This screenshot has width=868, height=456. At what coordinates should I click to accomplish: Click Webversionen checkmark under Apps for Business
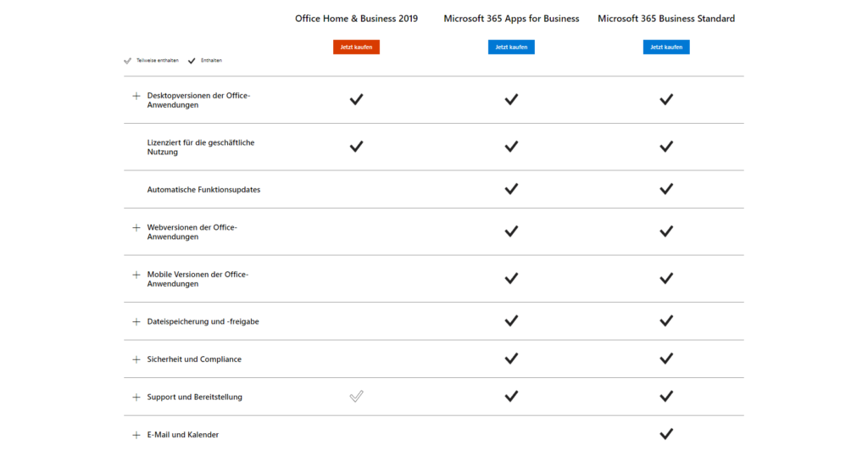(x=511, y=231)
